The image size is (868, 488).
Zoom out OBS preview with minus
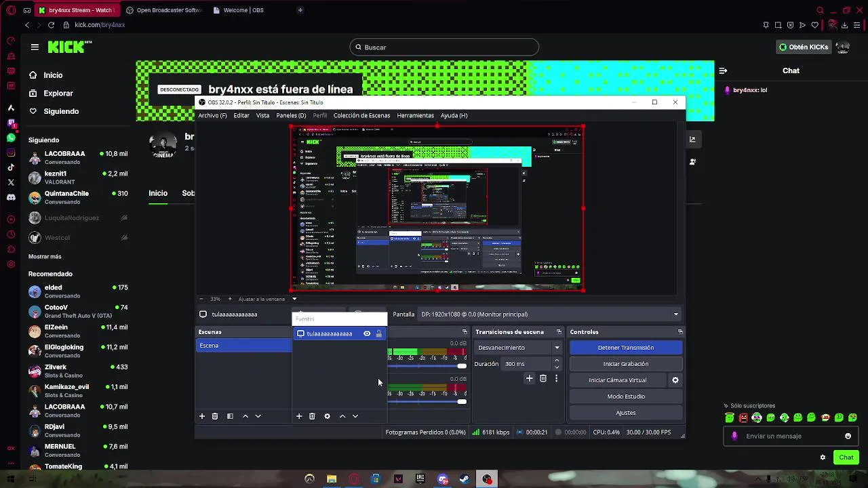click(201, 299)
